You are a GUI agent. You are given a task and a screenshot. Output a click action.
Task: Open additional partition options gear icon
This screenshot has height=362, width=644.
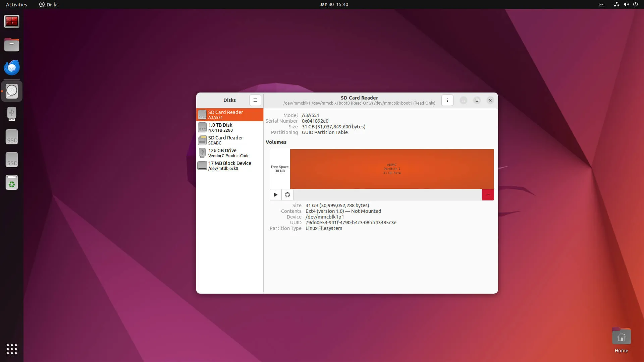point(287,195)
